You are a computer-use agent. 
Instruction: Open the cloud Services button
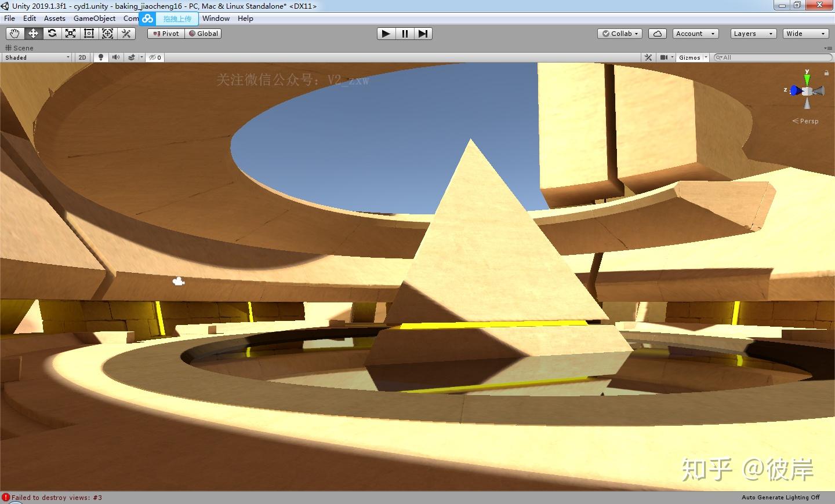click(x=658, y=34)
